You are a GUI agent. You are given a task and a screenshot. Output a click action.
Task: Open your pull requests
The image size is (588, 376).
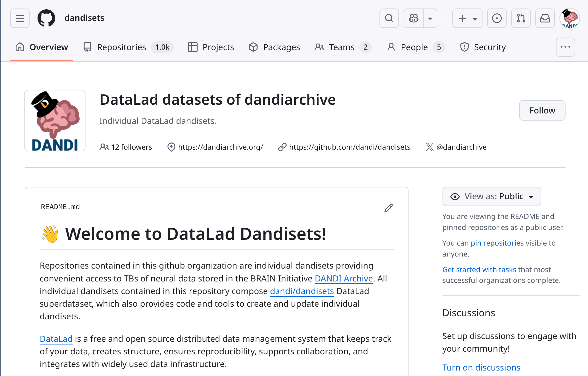point(521,18)
